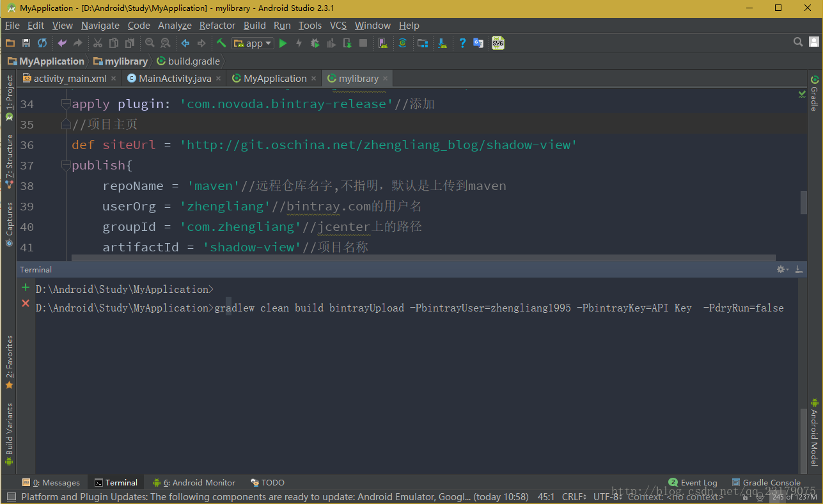The image size is (823, 504).
Task: Switch to the activity_main.xml tab
Action: point(70,78)
